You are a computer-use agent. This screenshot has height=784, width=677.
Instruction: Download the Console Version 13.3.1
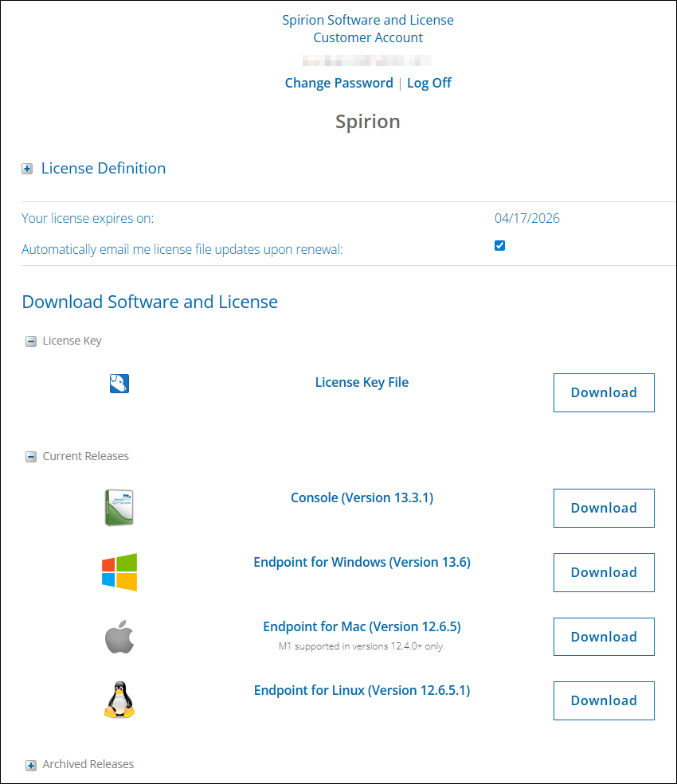[604, 508]
